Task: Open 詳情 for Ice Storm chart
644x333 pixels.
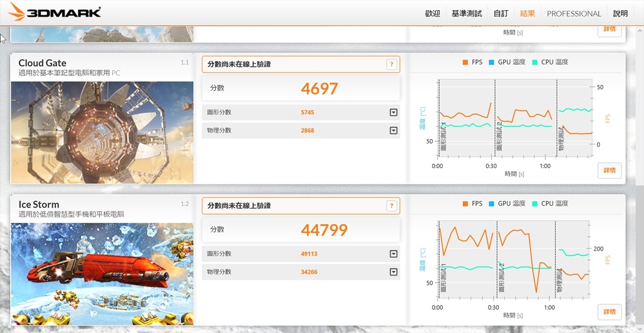Action: click(609, 312)
